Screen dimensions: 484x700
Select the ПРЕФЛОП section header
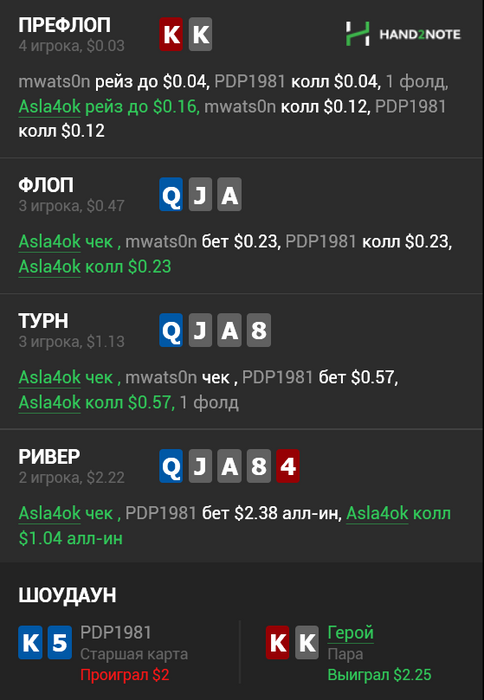coord(64,25)
